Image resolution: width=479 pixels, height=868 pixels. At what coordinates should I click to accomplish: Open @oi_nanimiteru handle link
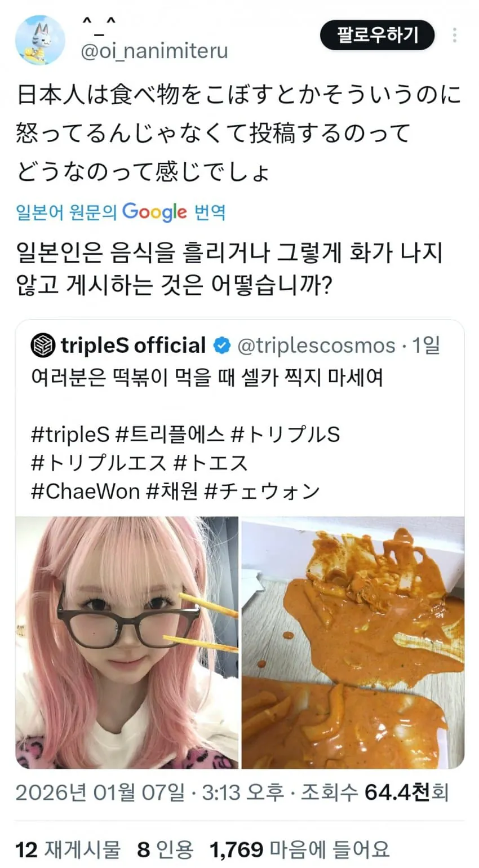click(x=154, y=51)
